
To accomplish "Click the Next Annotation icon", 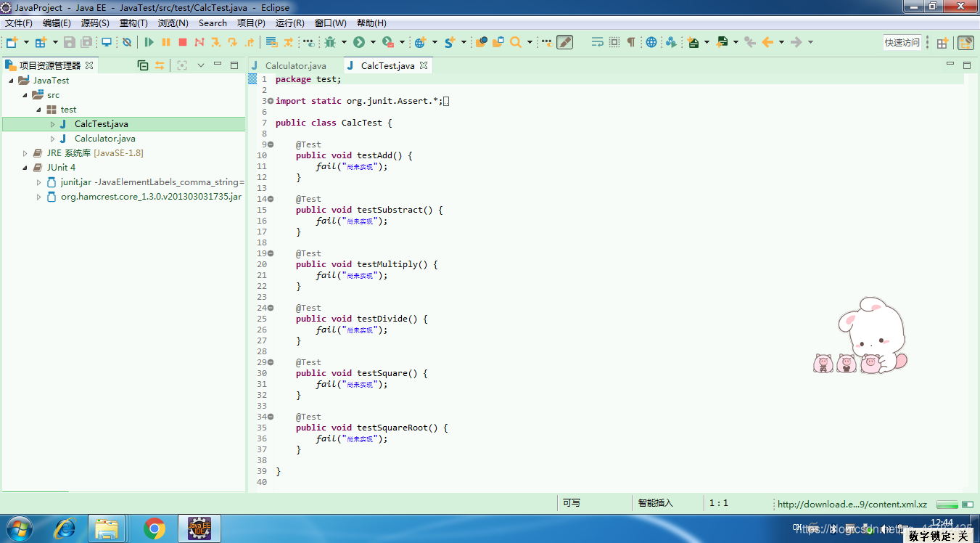I will coord(693,42).
